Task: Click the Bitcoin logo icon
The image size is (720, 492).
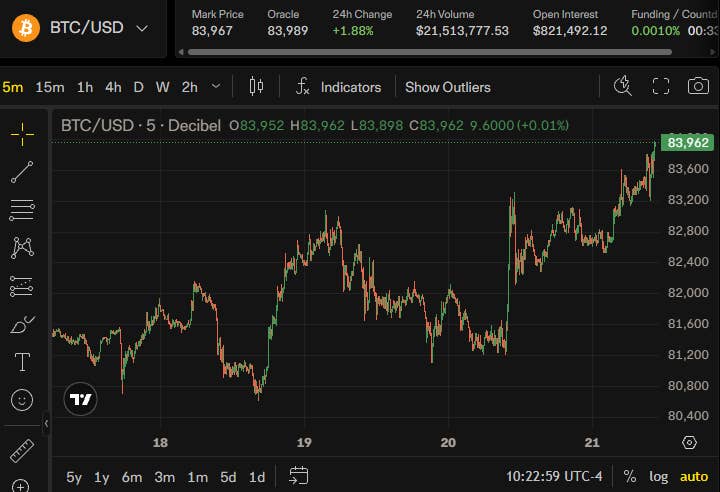Action: [26, 28]
